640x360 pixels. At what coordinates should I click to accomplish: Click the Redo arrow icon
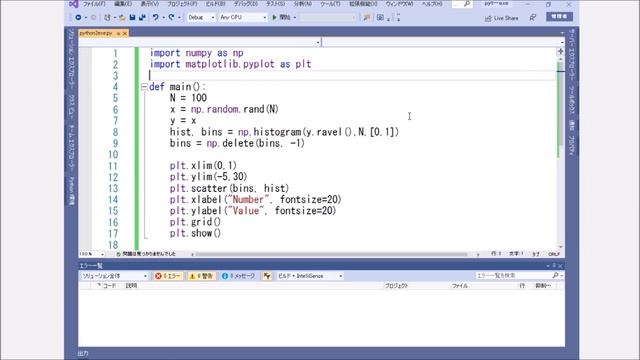point(171,18)
